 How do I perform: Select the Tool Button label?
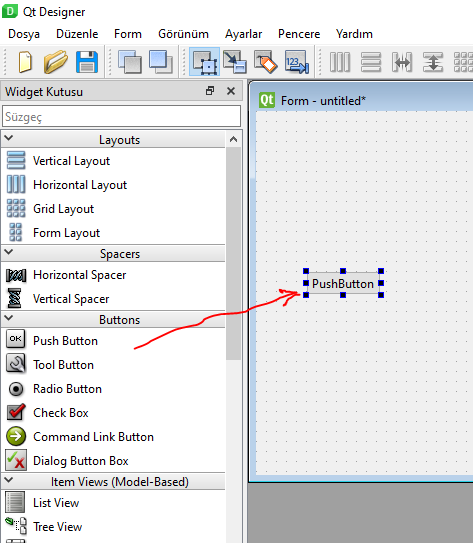(63, 365)
